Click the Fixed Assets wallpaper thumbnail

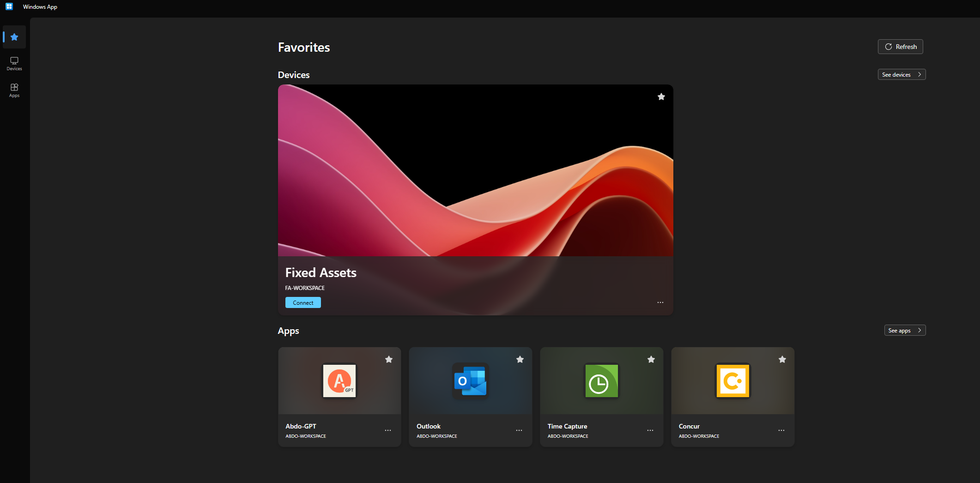475,171
